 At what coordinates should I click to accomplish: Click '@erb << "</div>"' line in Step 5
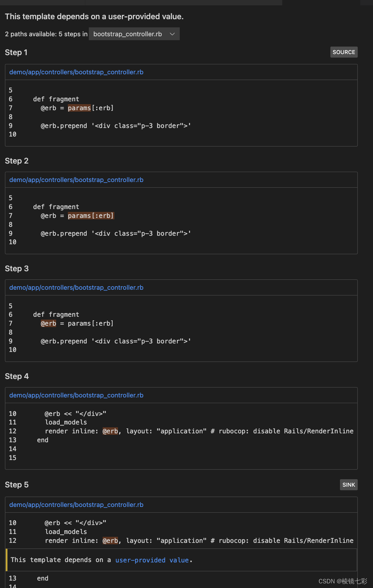point(75,523)
